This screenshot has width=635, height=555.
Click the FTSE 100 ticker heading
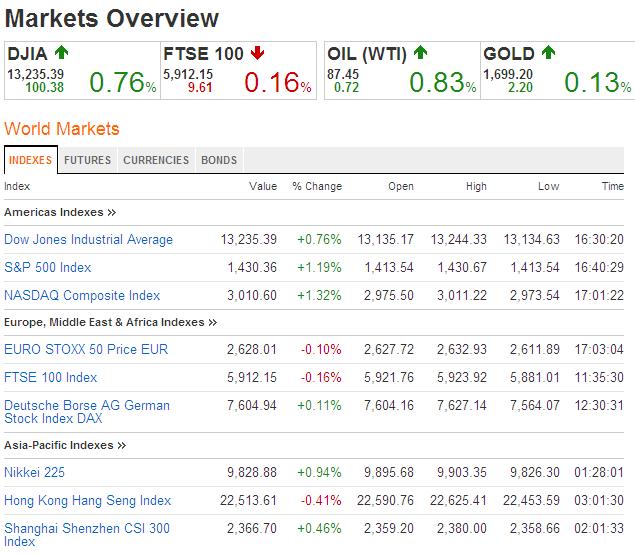tap(203, 53)
